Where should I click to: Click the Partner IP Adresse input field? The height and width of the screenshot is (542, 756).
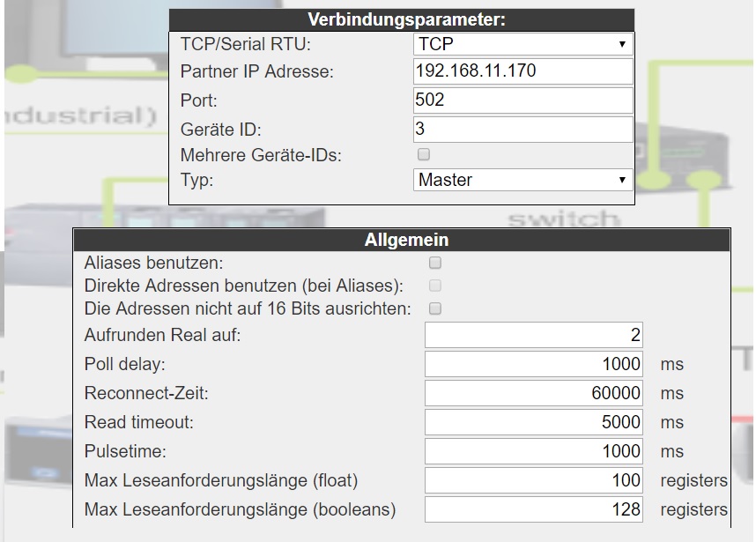click(x=523, y=71)
